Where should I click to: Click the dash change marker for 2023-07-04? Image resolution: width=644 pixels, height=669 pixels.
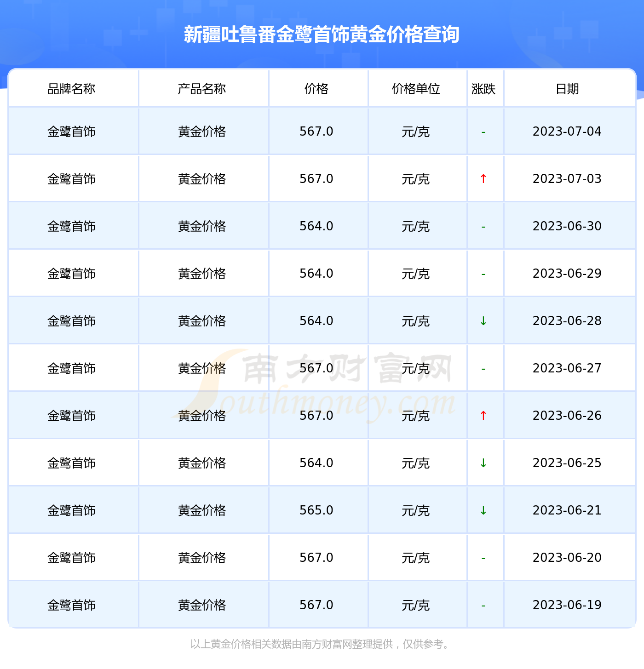[483, 132]
